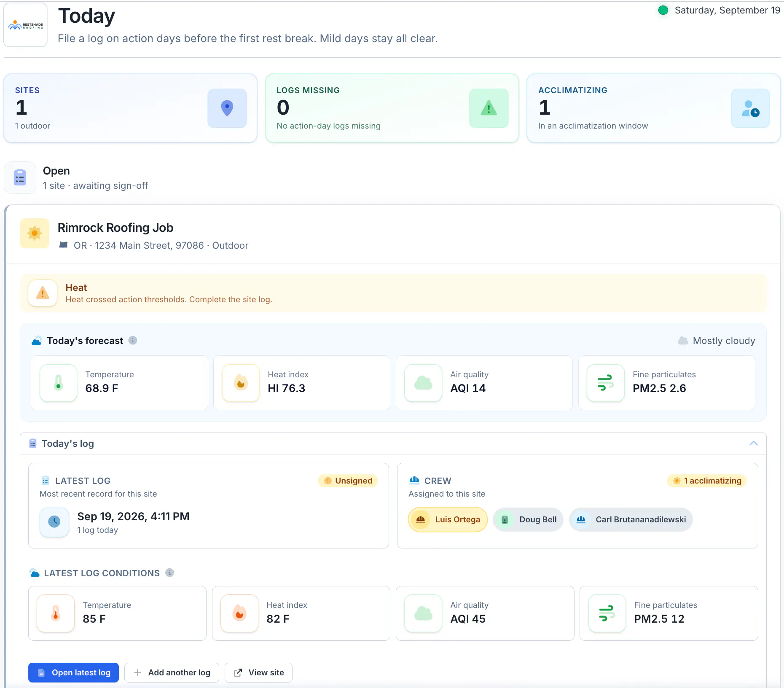The width and height of the screenshot is (784, 688).
Task: Click the log conditions flame icon for 82 F
Action: click(239, 613)
